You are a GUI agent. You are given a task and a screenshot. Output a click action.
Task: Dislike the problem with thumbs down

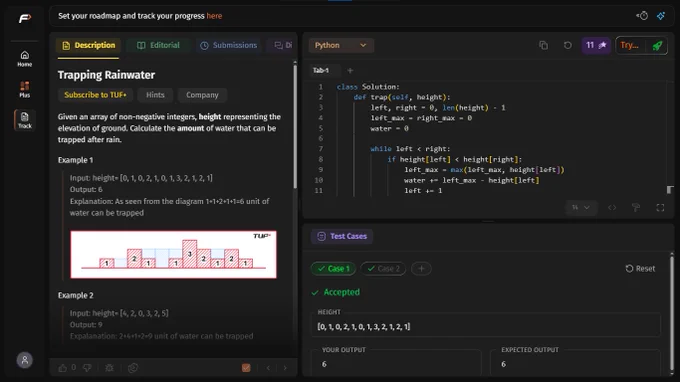87,368
